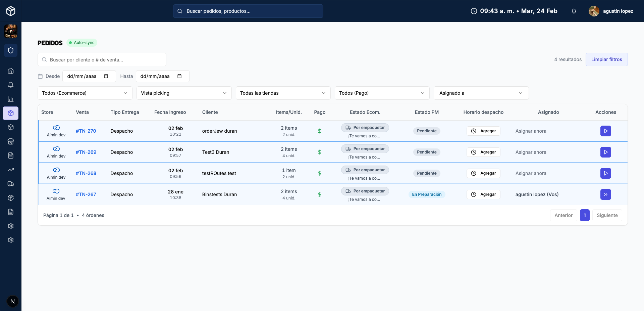Start picking for order #TN-270 play button
Viewport: 644px width, 311px height.
[605, 131]
